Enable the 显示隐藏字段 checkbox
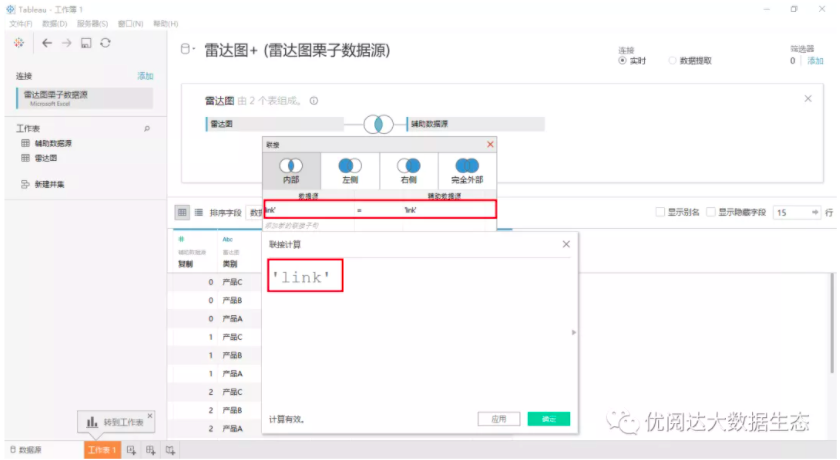 tap(711, 212)
